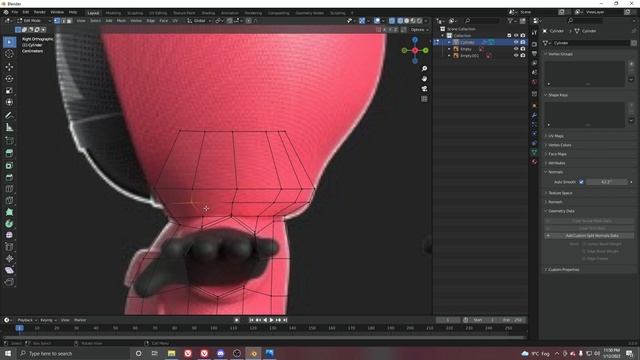Jump to timeline end frame
The width and height of the screenshot is (640, 360).
[285, 320]
